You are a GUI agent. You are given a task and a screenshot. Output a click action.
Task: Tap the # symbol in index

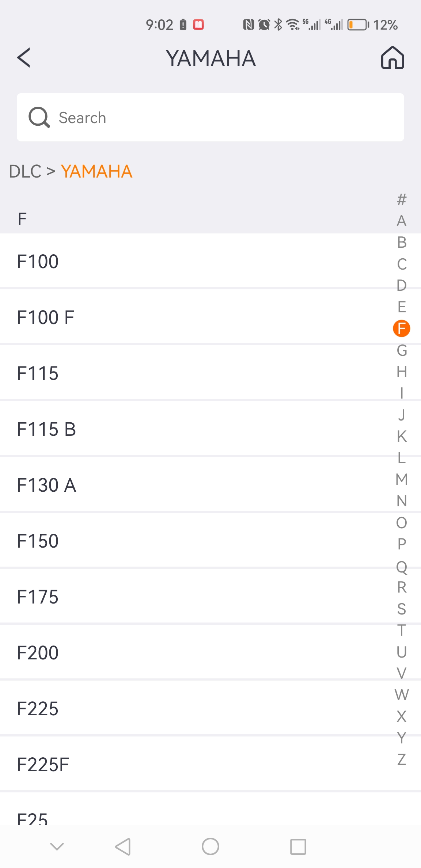pos(402,199)
